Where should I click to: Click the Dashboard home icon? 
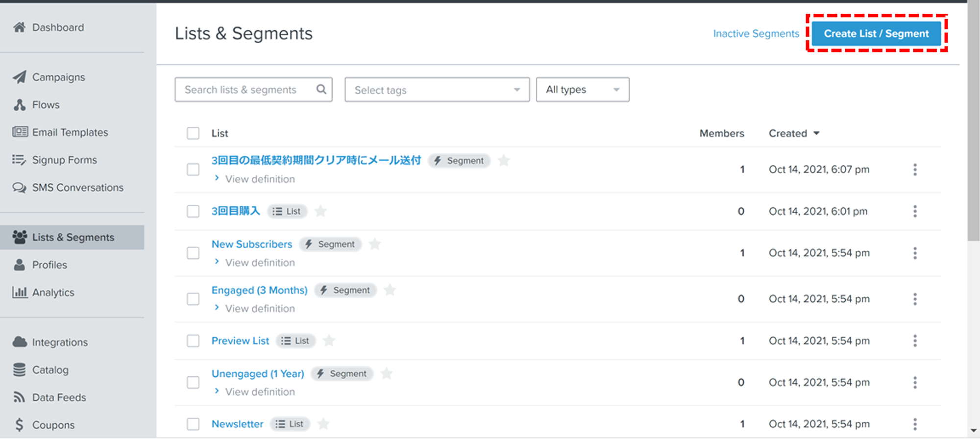point(20,27)
